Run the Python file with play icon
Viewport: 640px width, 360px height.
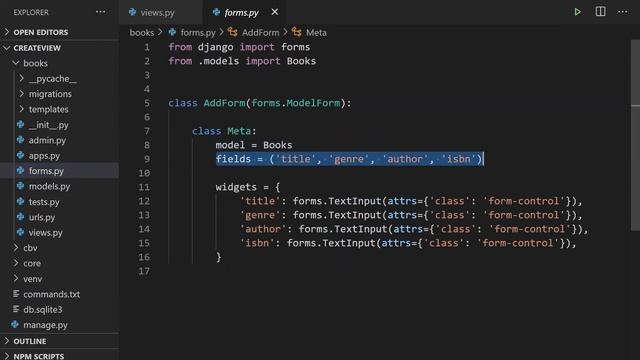(x=578, y=12)
